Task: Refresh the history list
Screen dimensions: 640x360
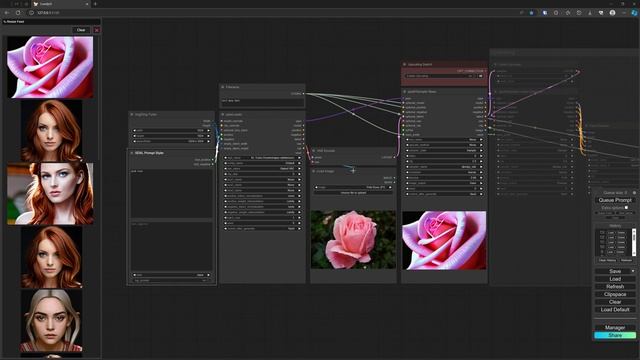Action: [626, 260]
